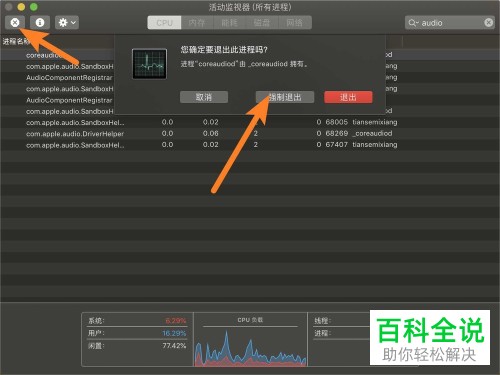Clear the audio search text

pyautogui.click(x=488, y=22)
